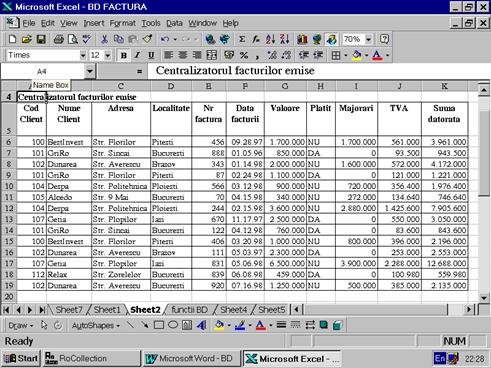Run the Spelling check icon
This screenshot has height=368, width=491.
coord(87,39)
